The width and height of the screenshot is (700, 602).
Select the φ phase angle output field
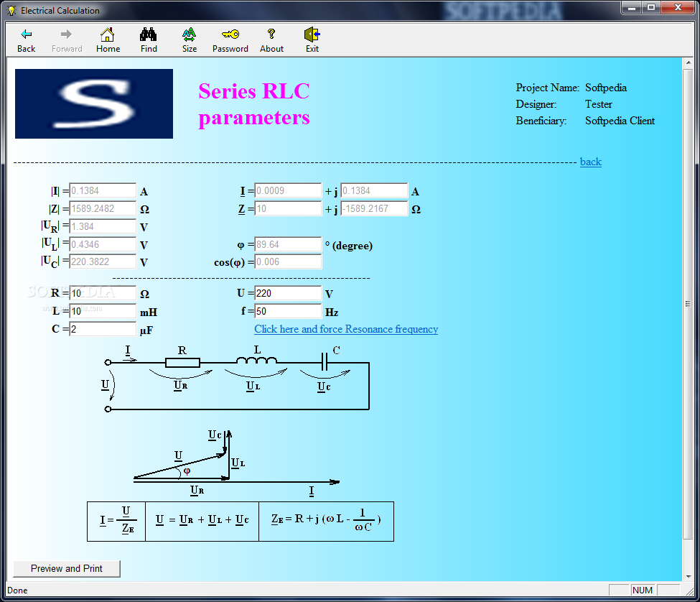pyautogui.click(x=288, y=244)
